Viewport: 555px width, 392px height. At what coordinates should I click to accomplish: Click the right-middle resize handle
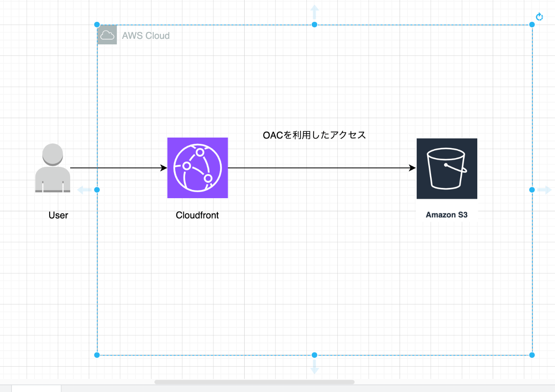pyautogui.click(x=532, y=190)
